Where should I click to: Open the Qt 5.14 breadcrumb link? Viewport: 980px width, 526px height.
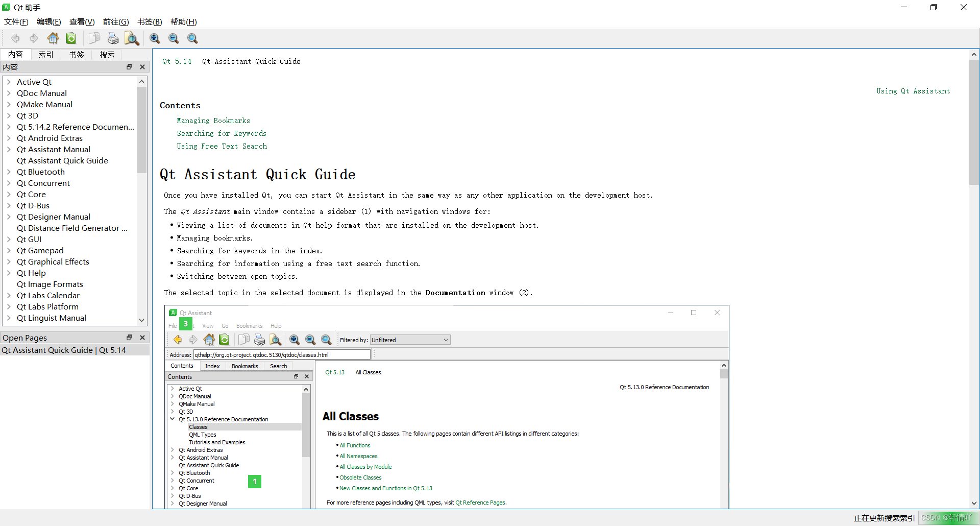[x=177, y=61]
